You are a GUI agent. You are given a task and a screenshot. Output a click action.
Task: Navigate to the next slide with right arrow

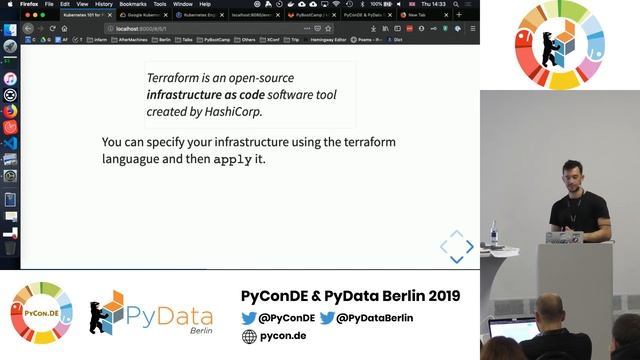click(x=470, y=247)
